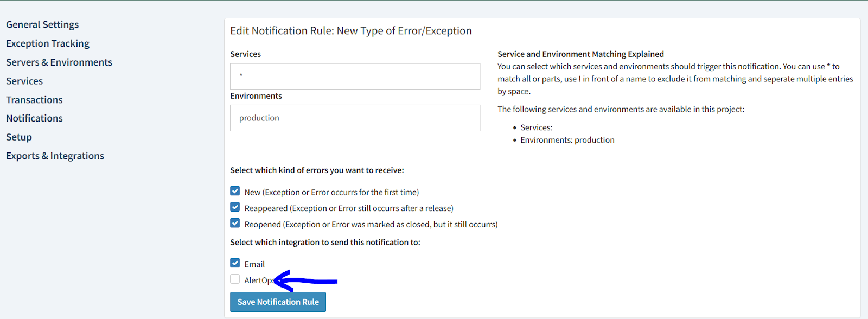The image size is (868, 319).
Task: Uncheck the Email integration checkbox
Action: (x=235, y=263)
